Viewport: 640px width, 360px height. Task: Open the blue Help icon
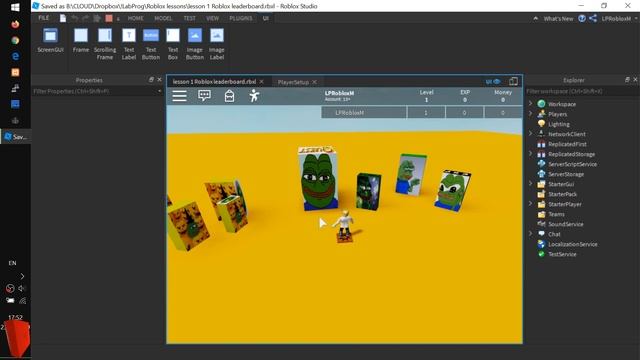(x=582, y=18)
